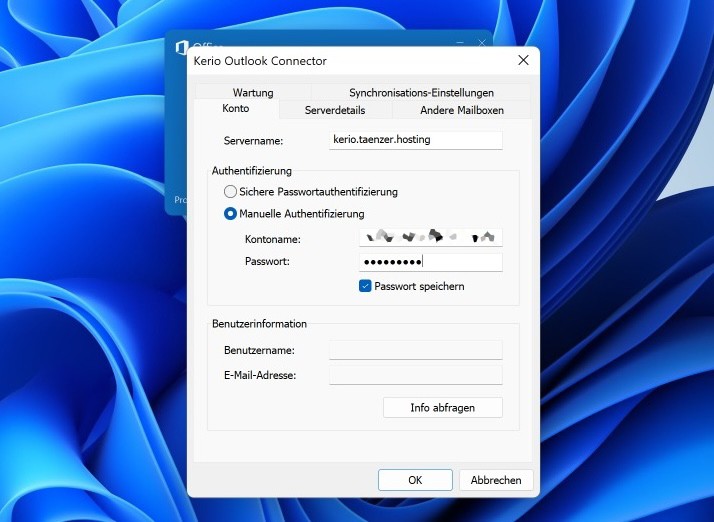Image resolution: width=714 pixels, height=522 pixels.
Task: Click the Kontoname input field
Action: pyautogui.click(x=431, y=237)
